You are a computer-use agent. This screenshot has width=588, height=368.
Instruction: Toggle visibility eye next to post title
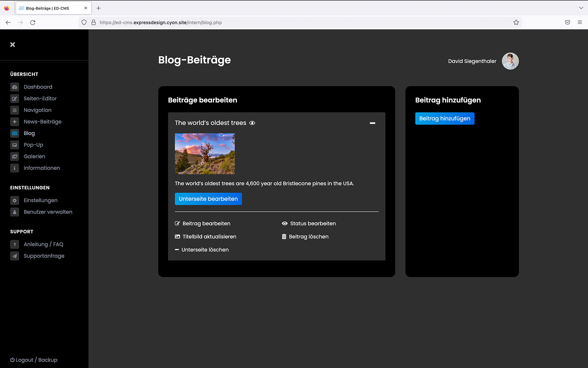pyautogui.click(x=252, y=123)
